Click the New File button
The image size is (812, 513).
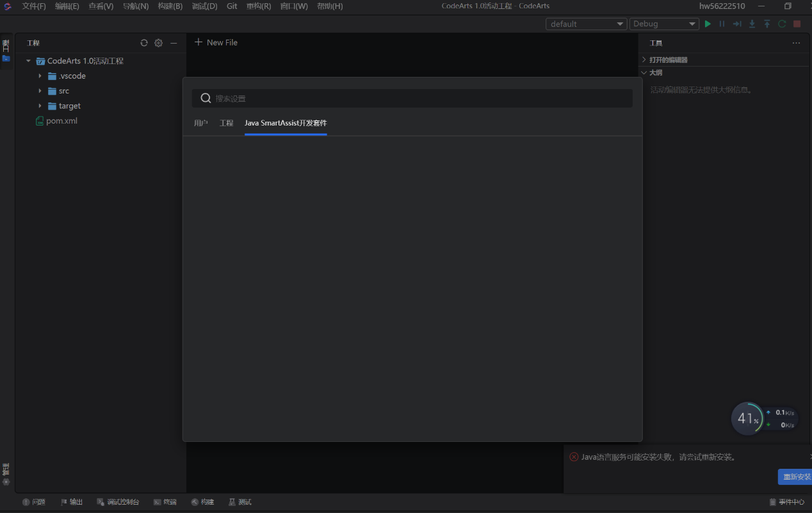(216, 42)
